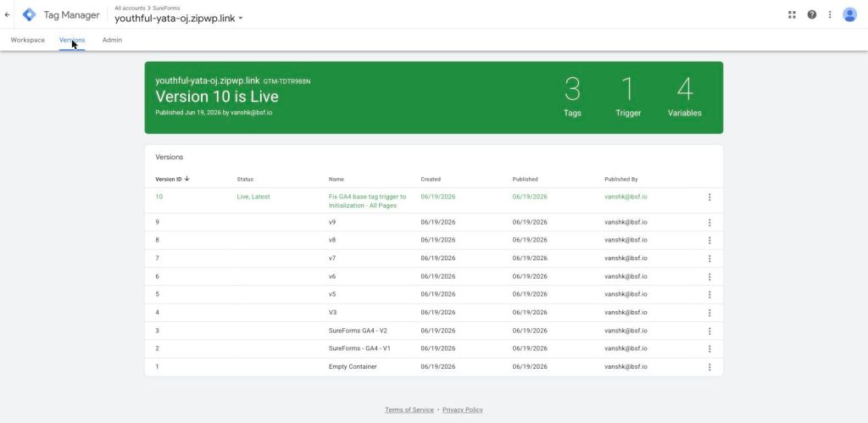Open Privacy Policy link
Viewport: 868px width, 423px height.
[462, 409]
